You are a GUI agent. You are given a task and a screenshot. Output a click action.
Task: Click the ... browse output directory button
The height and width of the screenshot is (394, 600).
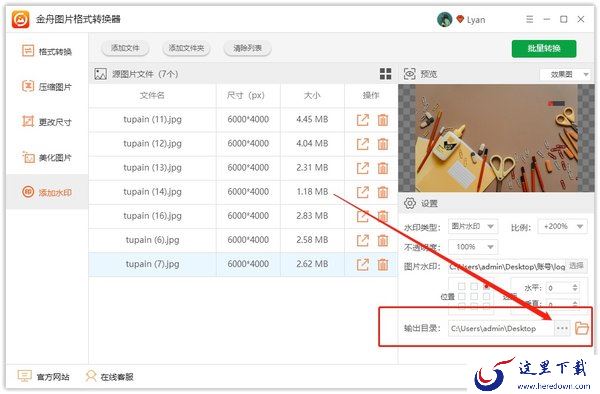[562, 328]
